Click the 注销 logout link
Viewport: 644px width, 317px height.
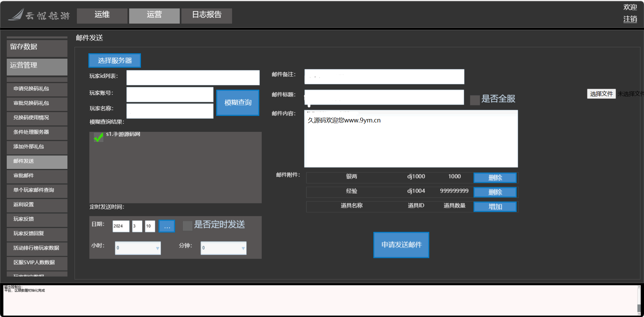pos(630,19)
